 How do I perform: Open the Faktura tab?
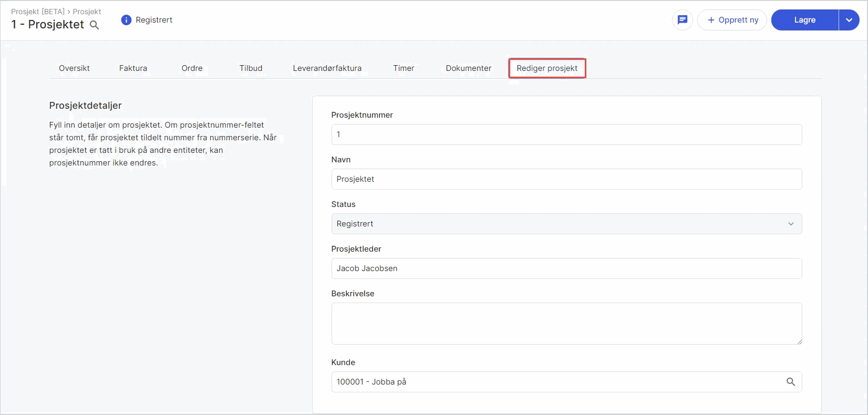pyautogui.click(x=133, y=68)
